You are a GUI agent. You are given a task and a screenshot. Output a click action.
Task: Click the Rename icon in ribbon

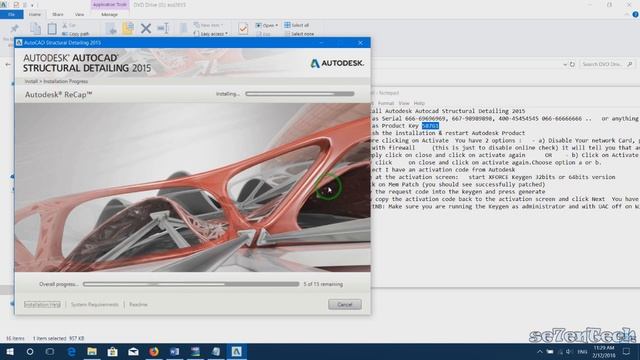pyautogui.click(x=163, y=28)
